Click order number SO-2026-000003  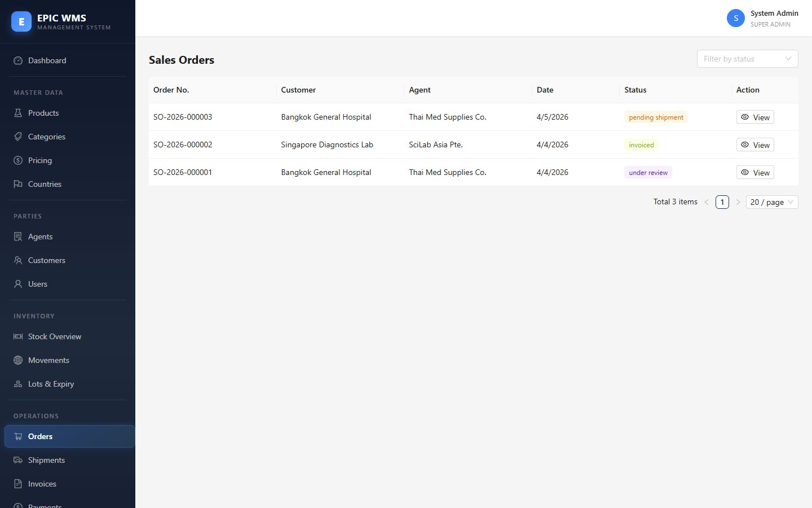point(183,117)
